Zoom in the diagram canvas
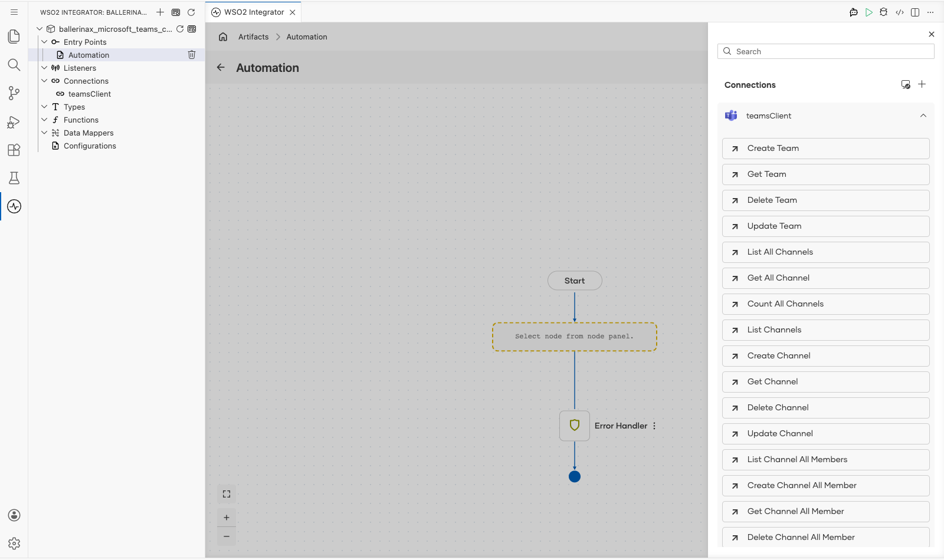This screenshot has width=944, height=560. (x=227, y=518)
